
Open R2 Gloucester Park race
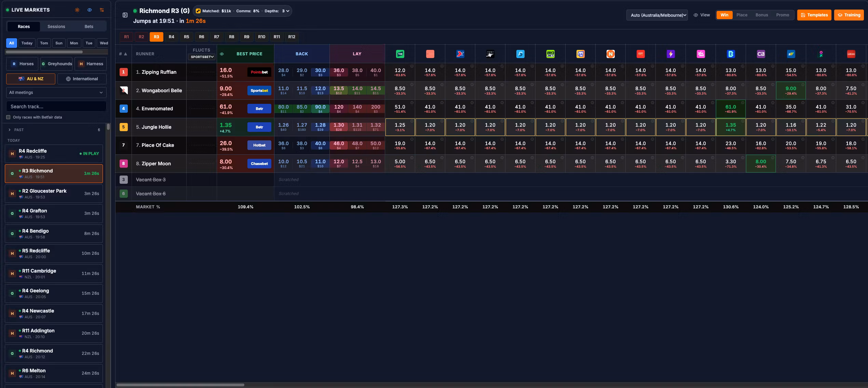click(x=54, y=194)
